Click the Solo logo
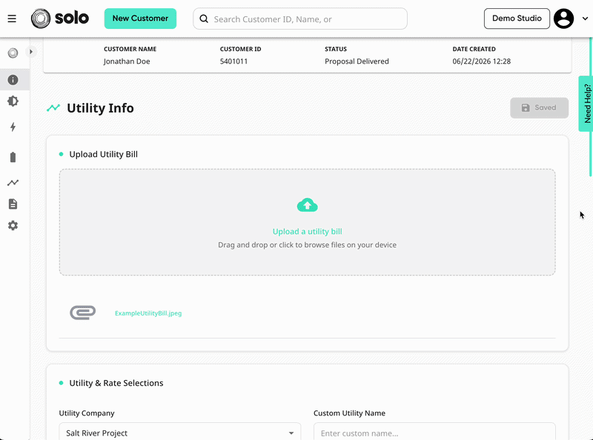The height and width of the screenshot is (440, 593). pos(60,18)
